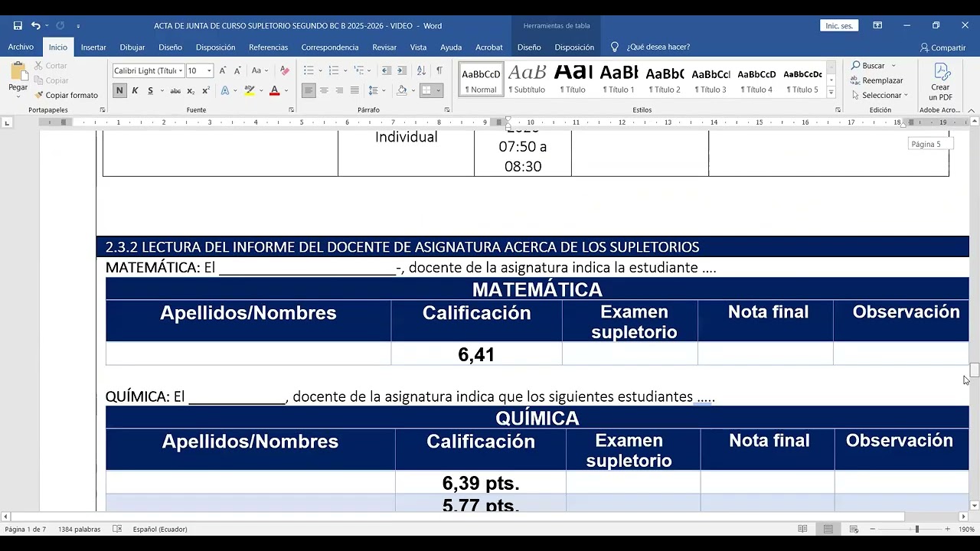Image resolution: width=980 pixels, height=551 pixels.
Task: Click the Reemplazar button
Action: 877,80
